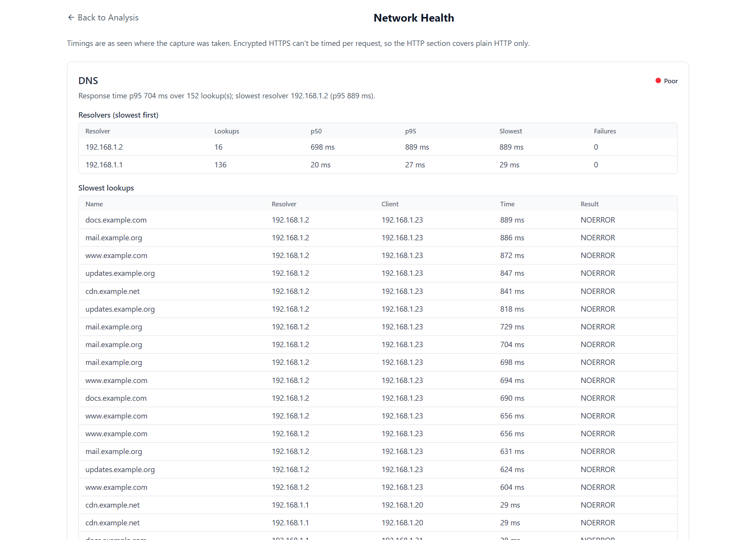
Task: Select docs.example.com row with 690 ms
Action: (378, 398)
